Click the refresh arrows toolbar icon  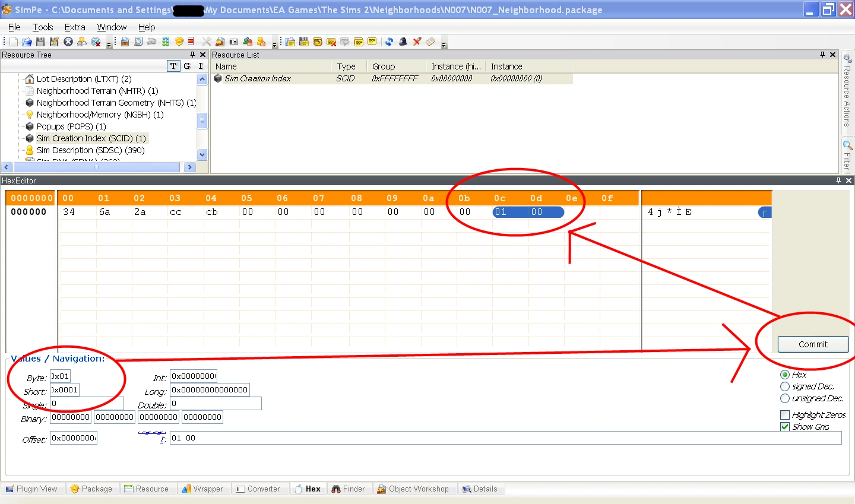tap(389, 42)
